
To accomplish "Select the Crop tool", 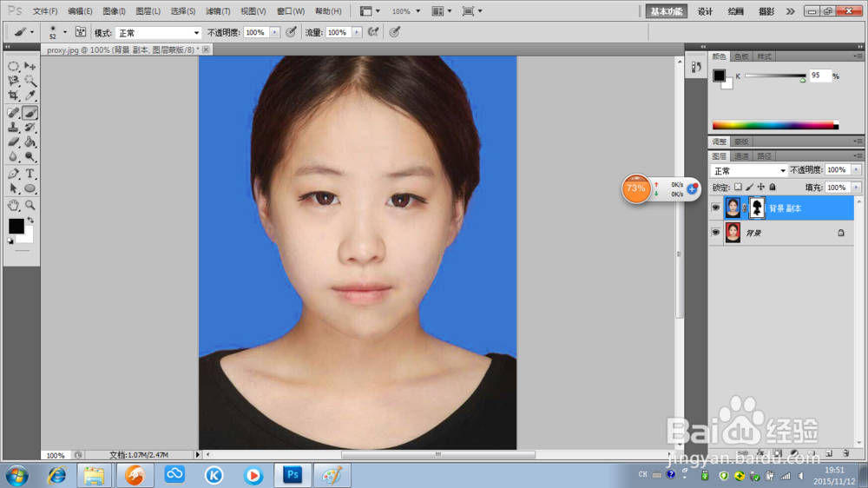I will (x=13, y=96).
